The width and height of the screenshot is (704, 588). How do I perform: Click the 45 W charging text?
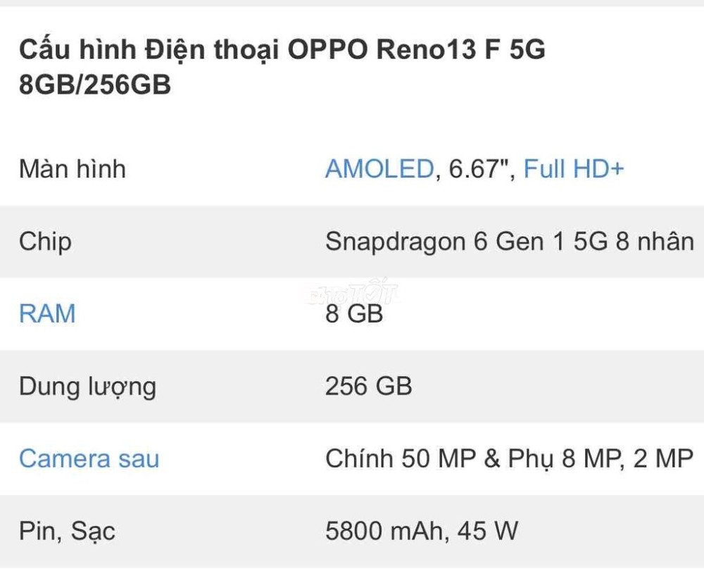488,530
